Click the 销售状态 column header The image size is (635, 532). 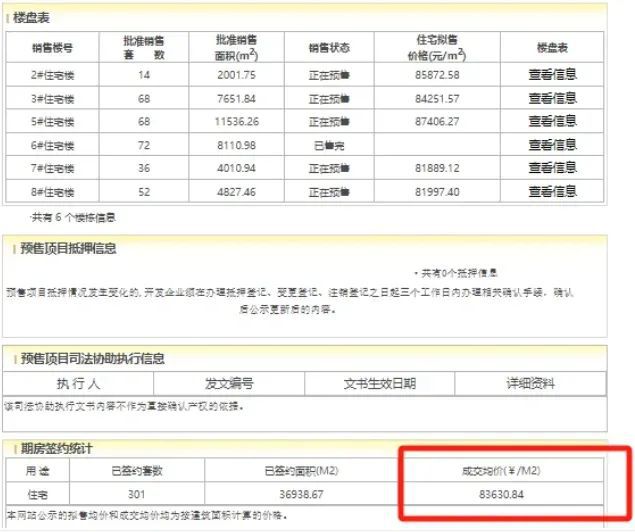pos(329,48)
